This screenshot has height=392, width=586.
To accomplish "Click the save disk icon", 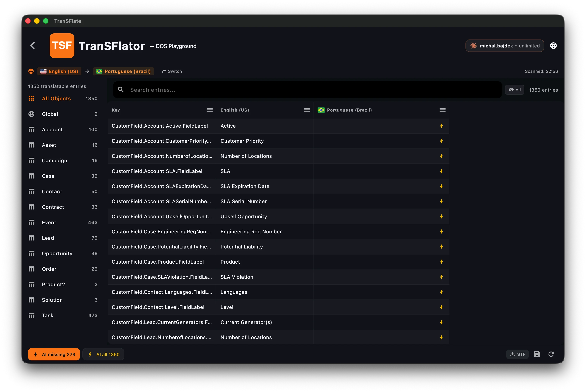I will click(x=537, y=354).
